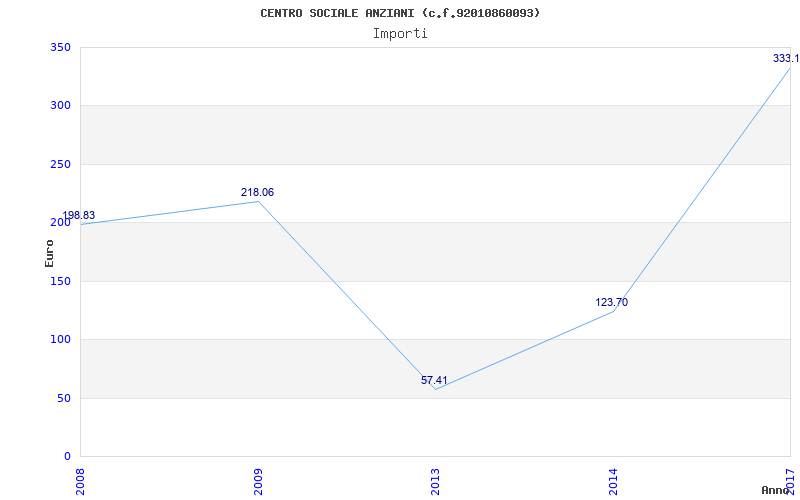This screenshot has width=800, height=500.
Task: Select the 218.06 data label
Action: tap(257, 192)
